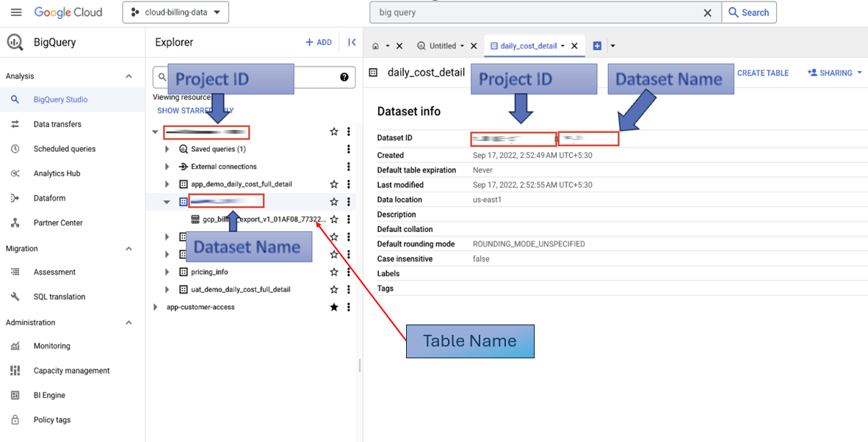The image size is (868, 442).
Task: Open the main navigation hamburger menu
Action: [16, 12]
